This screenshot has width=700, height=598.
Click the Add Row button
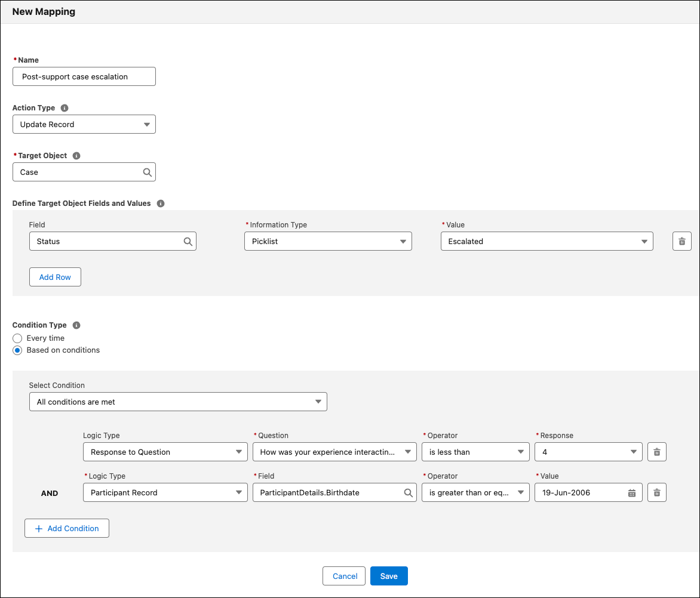[55, 277]
